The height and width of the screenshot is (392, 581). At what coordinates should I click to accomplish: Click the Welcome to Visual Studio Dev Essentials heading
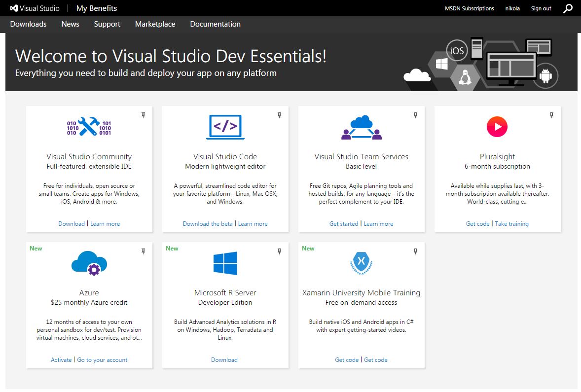point(171,56)
